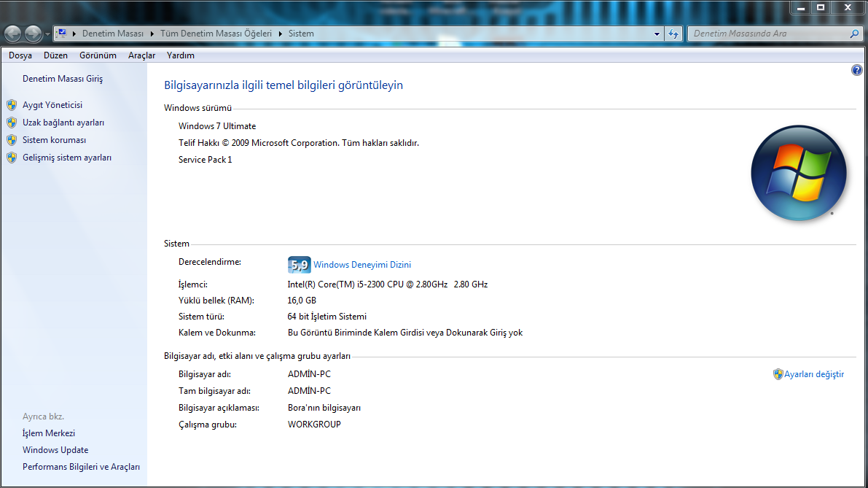
Task: Open Uzak bağlantı ayarları
Action: [x=63, y=123]
